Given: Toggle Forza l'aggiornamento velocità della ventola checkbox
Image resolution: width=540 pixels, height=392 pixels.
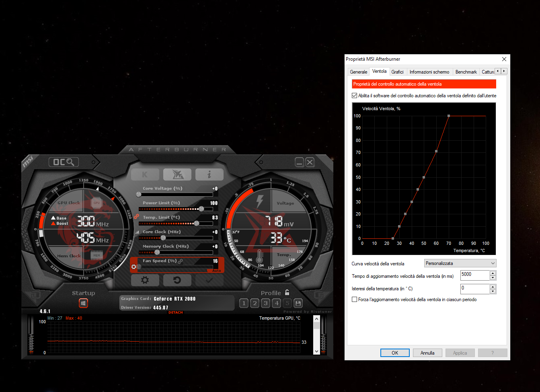Looking at the screenshot, I should (x=354, y=300).
